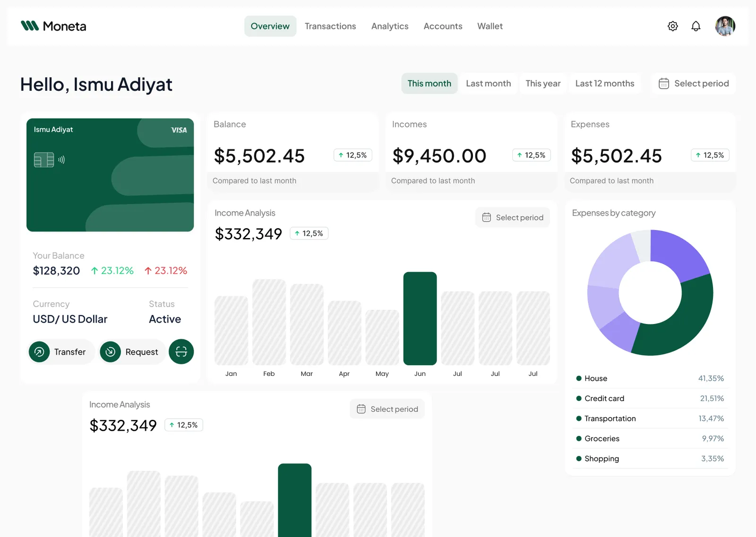Click the highlighted Jun bar in chart
Image resolution: width=756 pixels, height=537 pixels.
pyautogui.click(x=420, y=318)
